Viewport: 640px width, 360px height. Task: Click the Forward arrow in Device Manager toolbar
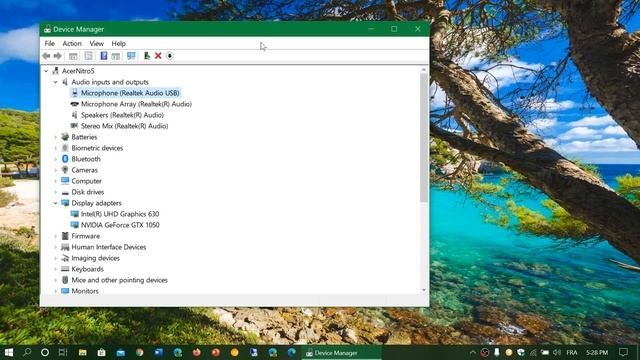click(58, 56)
